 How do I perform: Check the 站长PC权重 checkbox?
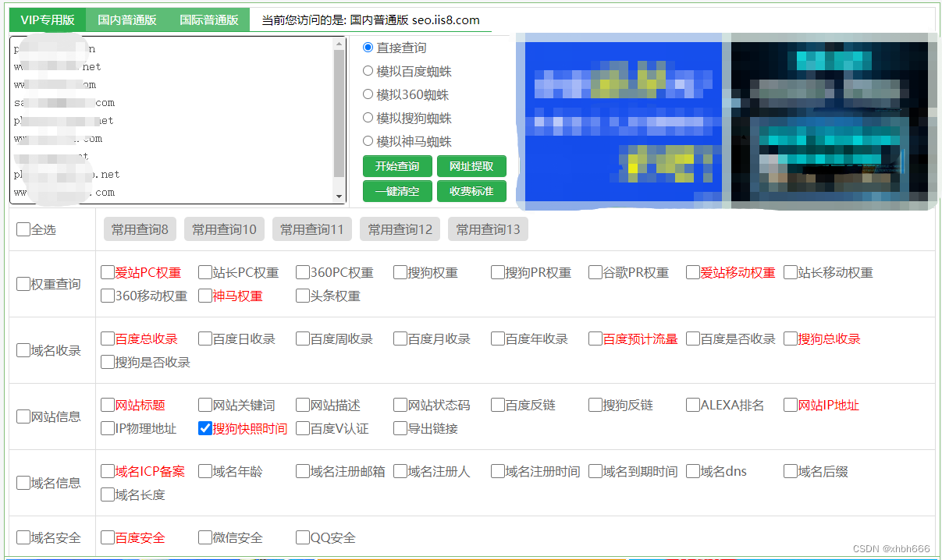tap(205, 272)
